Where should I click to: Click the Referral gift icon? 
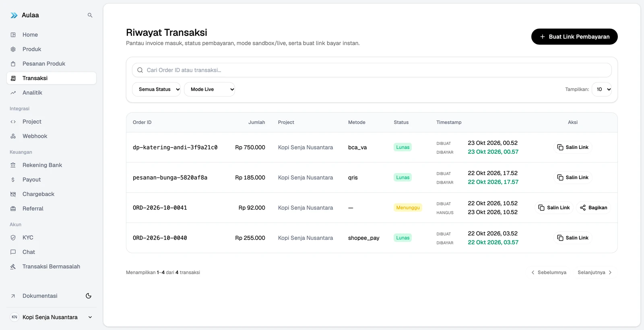13,208
